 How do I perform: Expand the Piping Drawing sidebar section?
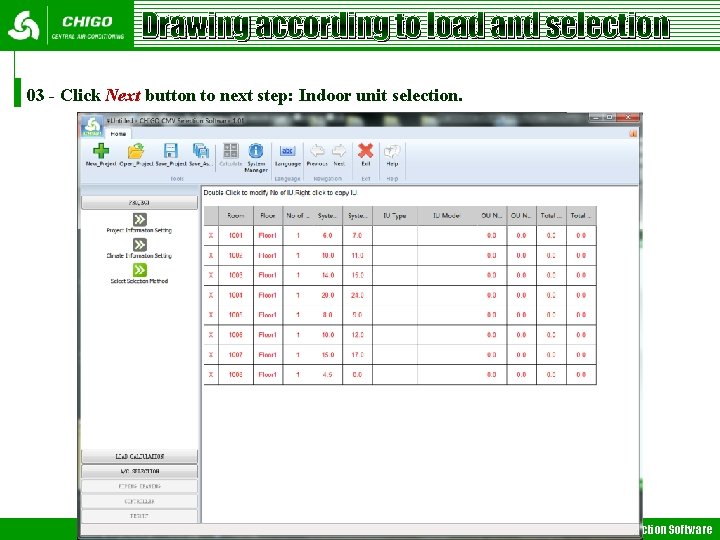(139, 486)
